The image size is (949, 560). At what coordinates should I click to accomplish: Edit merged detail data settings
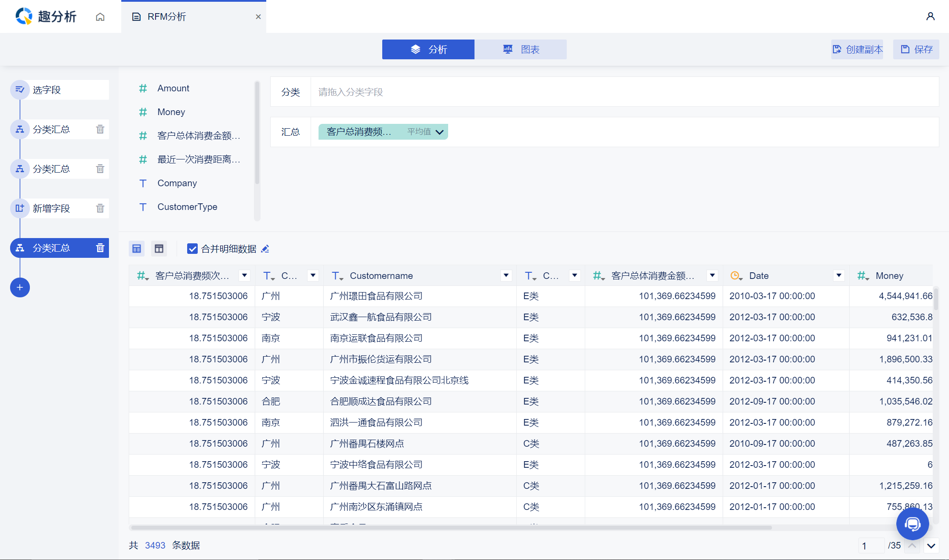point(265,249)
